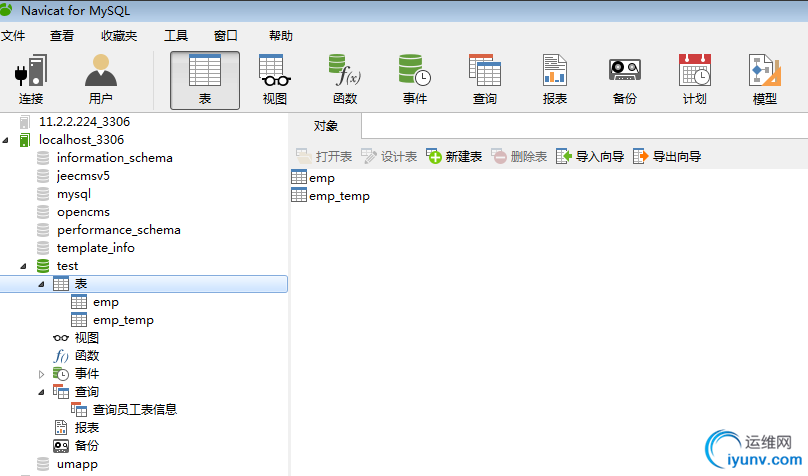
Task: Switch to the 对象 tab
Action: [x=326, y=126]
